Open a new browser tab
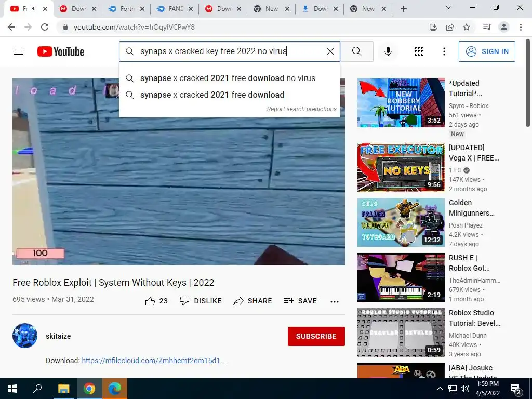The width and height of the screenshot is (532, 399). point(403,9)
